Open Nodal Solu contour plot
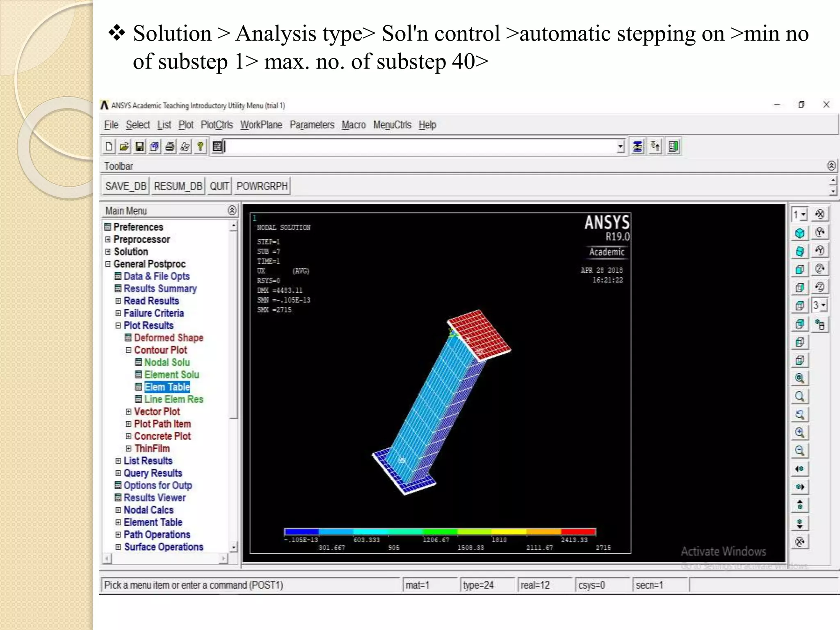 point(167,362)
